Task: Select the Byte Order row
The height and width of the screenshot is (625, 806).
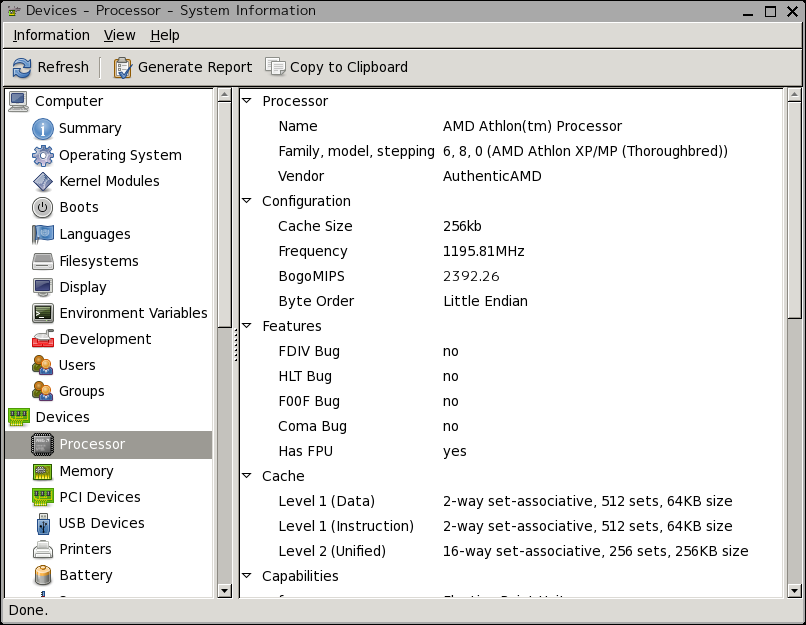Action: (513, 301)
